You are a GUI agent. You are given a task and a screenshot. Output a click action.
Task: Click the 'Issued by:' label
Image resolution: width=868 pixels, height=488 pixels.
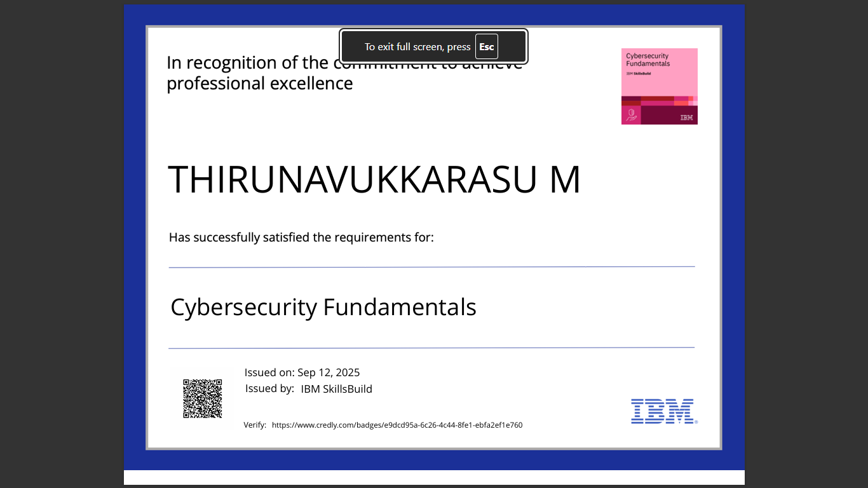269,389
